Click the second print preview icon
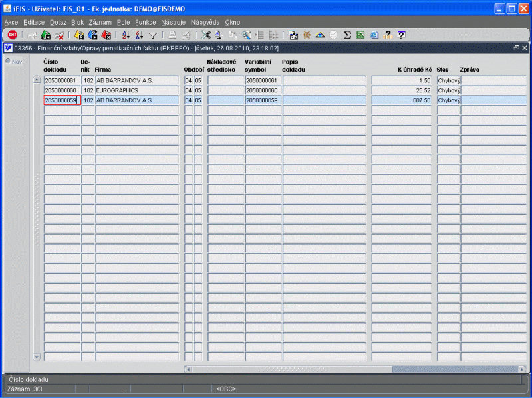Image resolution: width=532 pixels, height=398 pixels. click(186, 35)
